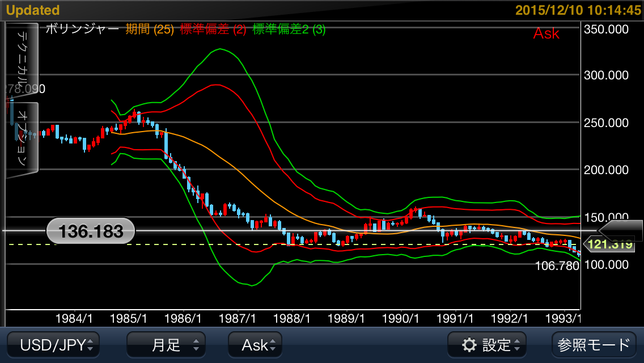Click the 1984/1 date axis label
This screenshot has height=363, width=644.
(x=74, y=318)
